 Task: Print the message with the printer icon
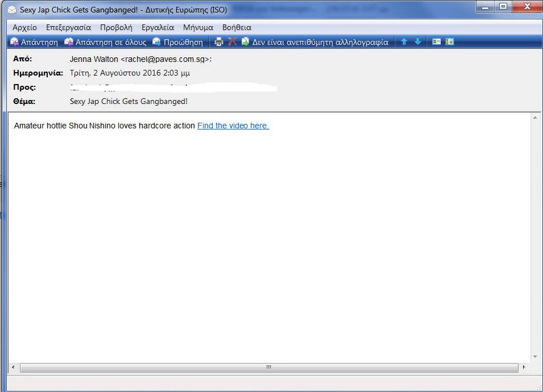[219, 42]
